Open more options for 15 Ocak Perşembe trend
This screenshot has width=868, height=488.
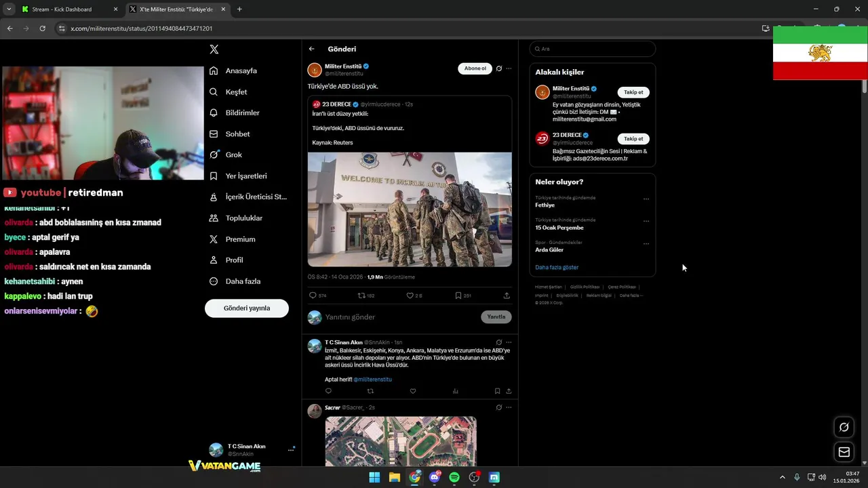pyautogui.click(x=646, y=222)
